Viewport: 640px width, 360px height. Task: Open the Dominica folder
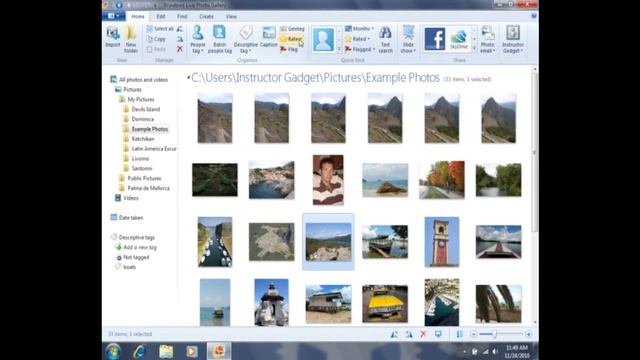tap(142, 119)
